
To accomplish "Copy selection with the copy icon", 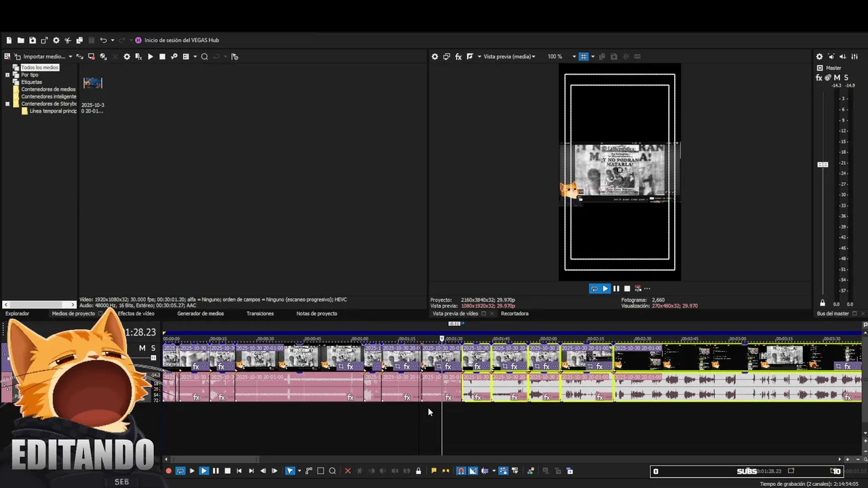I will pos(79,40).
